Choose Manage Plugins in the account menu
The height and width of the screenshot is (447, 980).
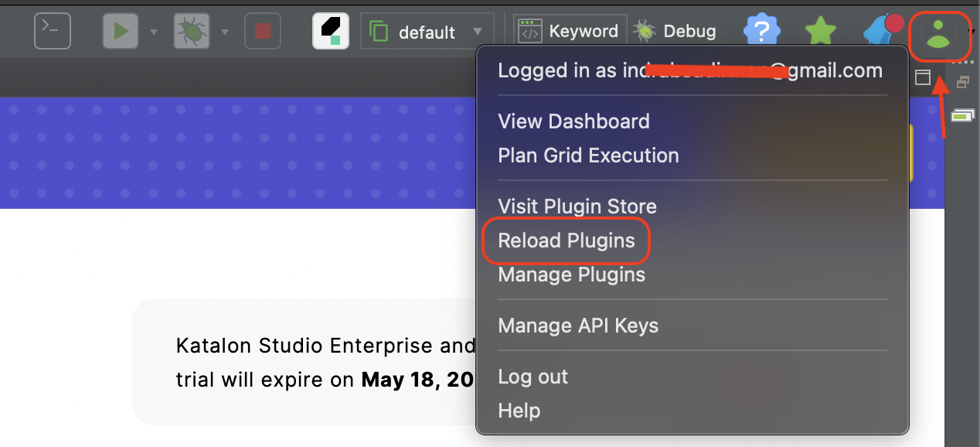571,275
